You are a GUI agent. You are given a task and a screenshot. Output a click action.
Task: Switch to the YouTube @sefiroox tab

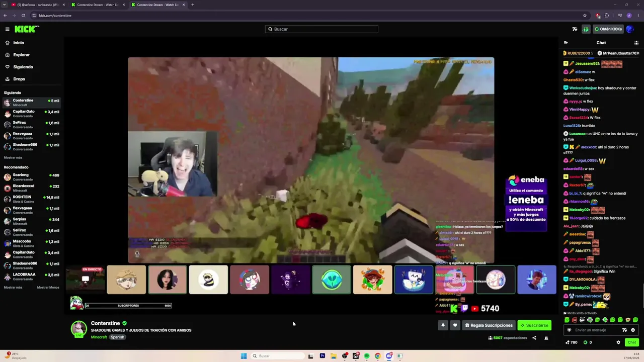point(37,5)
